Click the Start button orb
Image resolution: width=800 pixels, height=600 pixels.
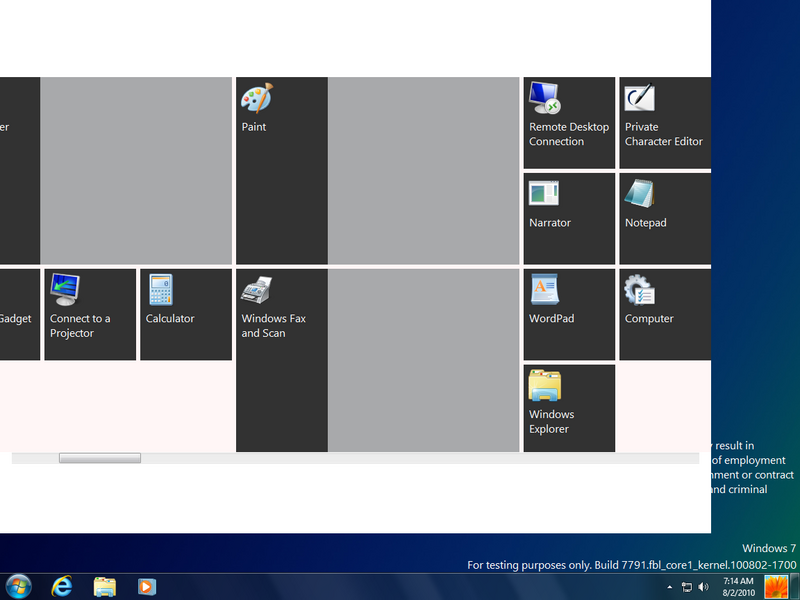pos(18,586)
